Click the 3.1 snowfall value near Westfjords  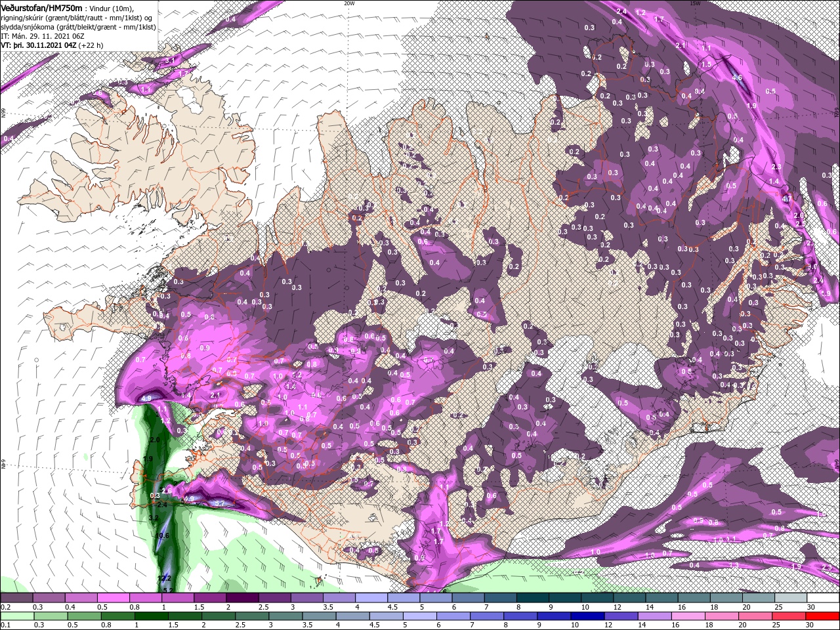[x=169, y=61]
